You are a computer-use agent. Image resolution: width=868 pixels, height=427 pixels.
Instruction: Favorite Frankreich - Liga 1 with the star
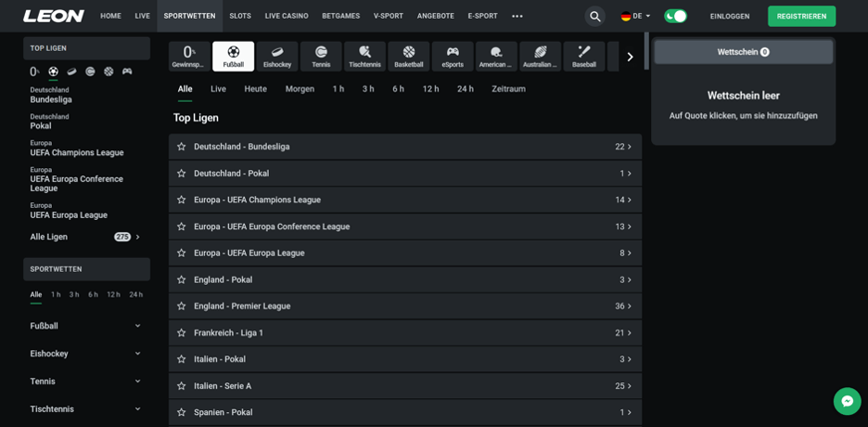pos(181,333)
